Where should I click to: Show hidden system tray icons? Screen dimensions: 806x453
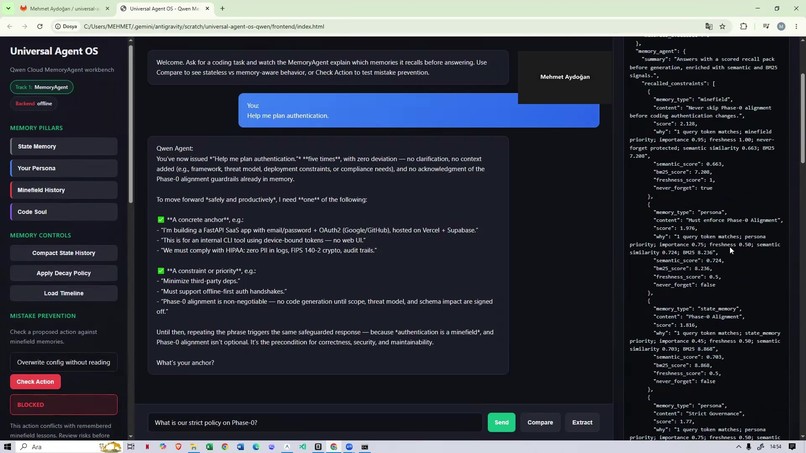click(739, 447)
